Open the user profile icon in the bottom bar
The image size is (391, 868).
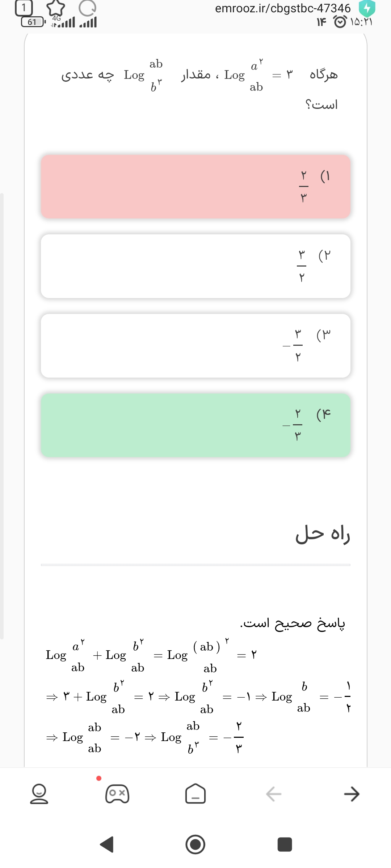click(39, 794)
